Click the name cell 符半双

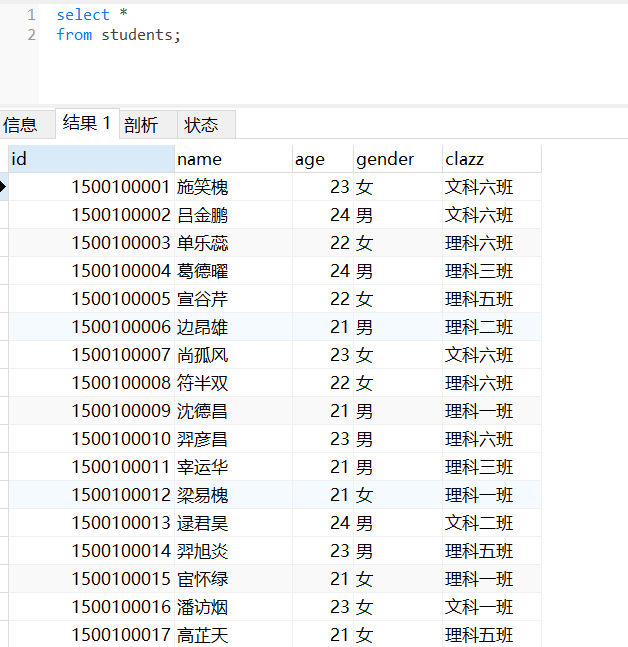pos(234,383)
